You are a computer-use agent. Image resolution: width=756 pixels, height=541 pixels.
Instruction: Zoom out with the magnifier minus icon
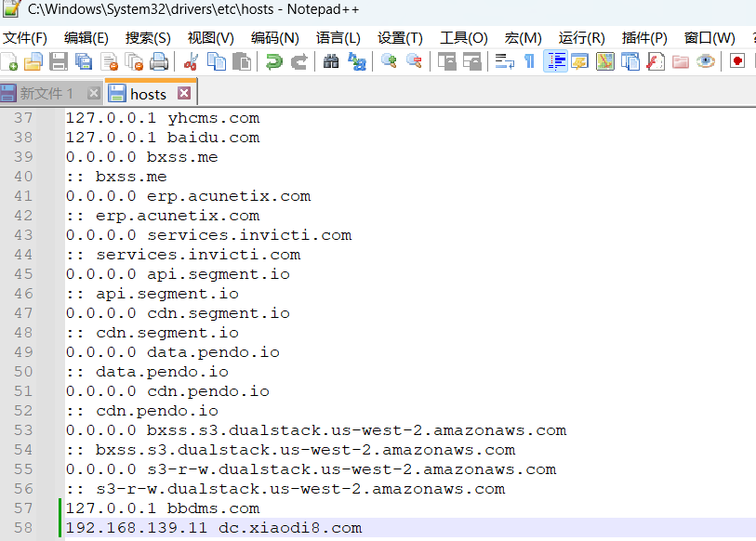pos(414,61)
